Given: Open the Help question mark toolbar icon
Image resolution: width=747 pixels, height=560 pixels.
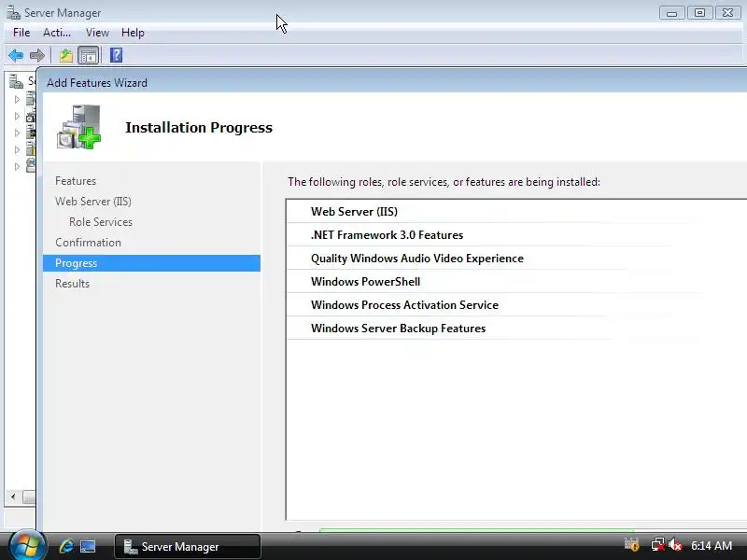Looking at the screenshot, I should 116,55.
